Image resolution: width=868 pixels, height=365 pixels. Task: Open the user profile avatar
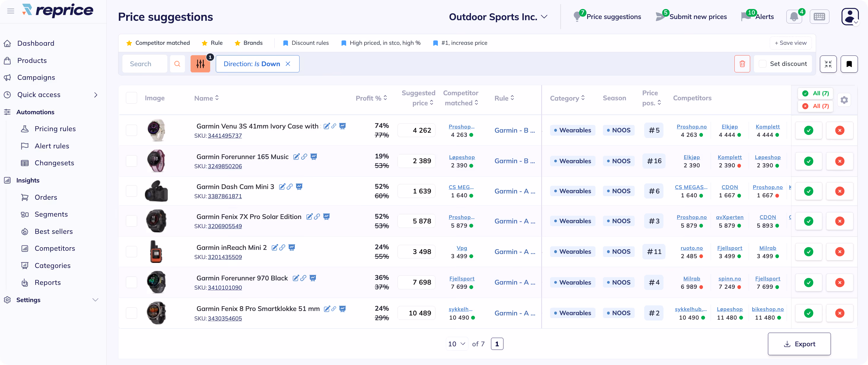click(x=850, y=17)
